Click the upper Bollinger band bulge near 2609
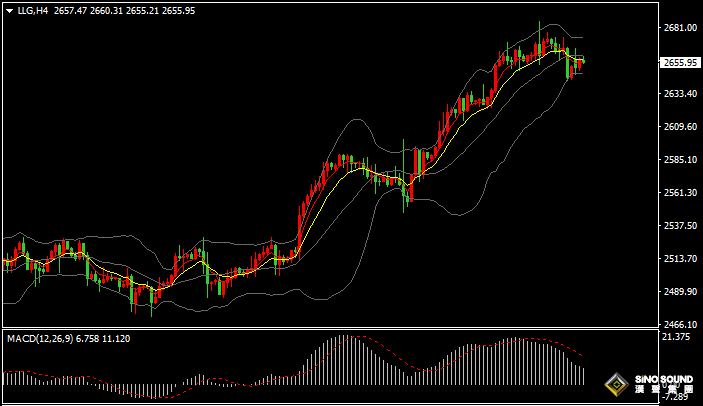 357,120
